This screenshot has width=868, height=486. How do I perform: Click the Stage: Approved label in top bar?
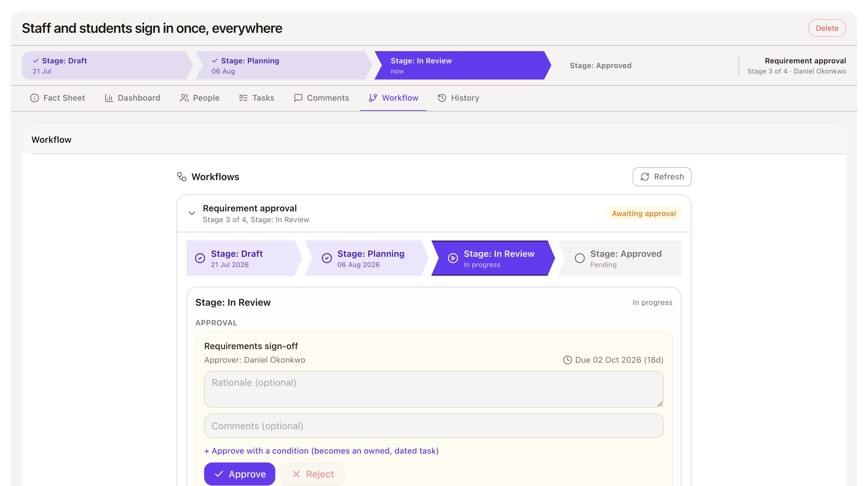[x=600, y=66]
